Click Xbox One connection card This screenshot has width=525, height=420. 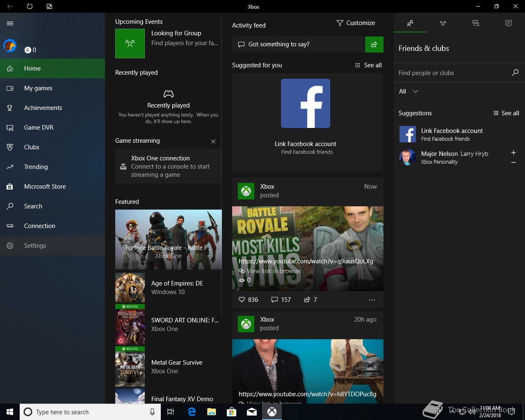tap(168, 167)
